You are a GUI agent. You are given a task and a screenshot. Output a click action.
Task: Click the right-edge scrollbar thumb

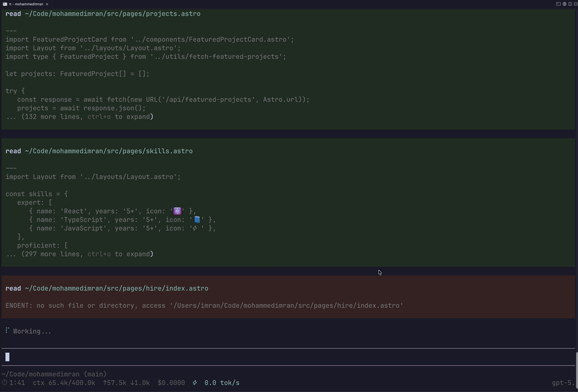(x=576, y=370)
